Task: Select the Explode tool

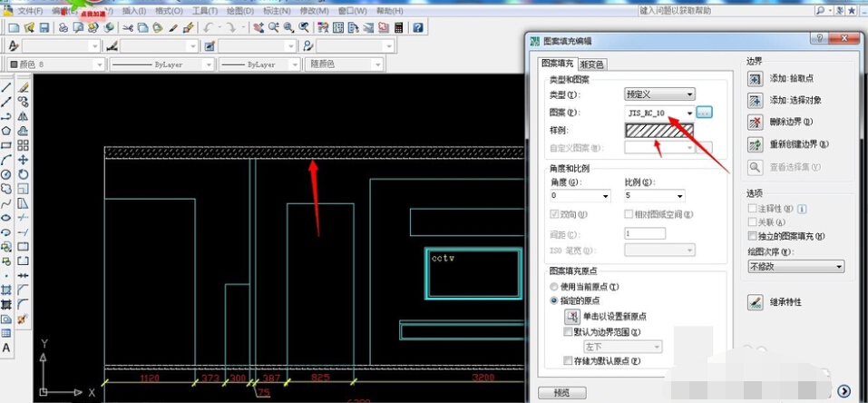Action: 24,319
